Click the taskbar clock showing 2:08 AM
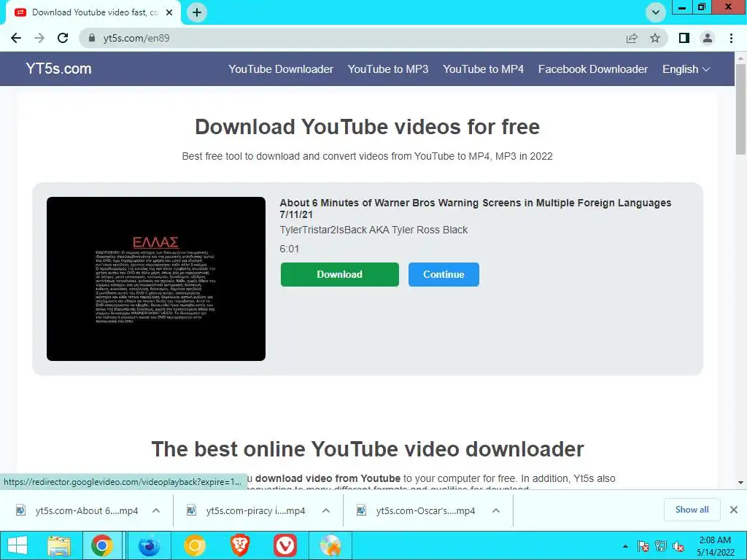Screen dimensions: 747x560 (715, 546)
